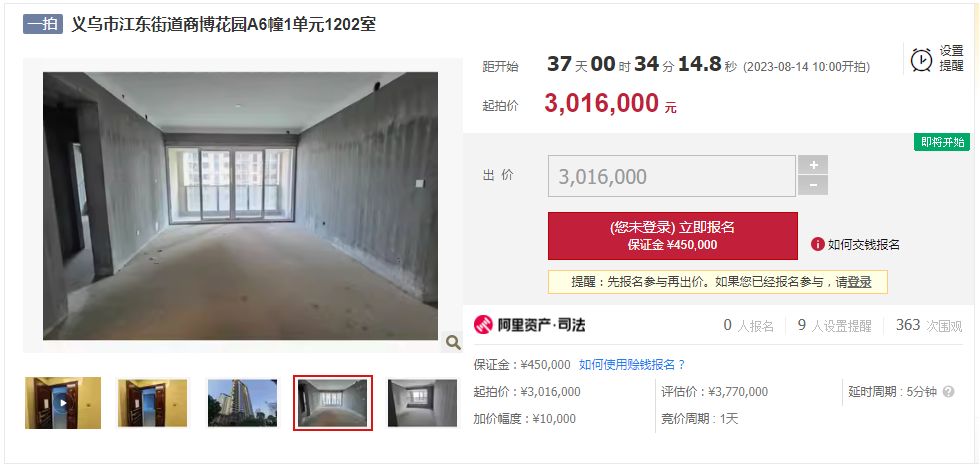Click the help question mark next to 延时周期

[x=948, y=392]
